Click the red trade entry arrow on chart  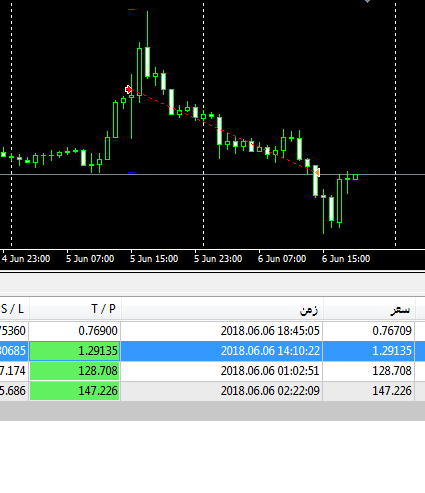click(x=129, y=89)
